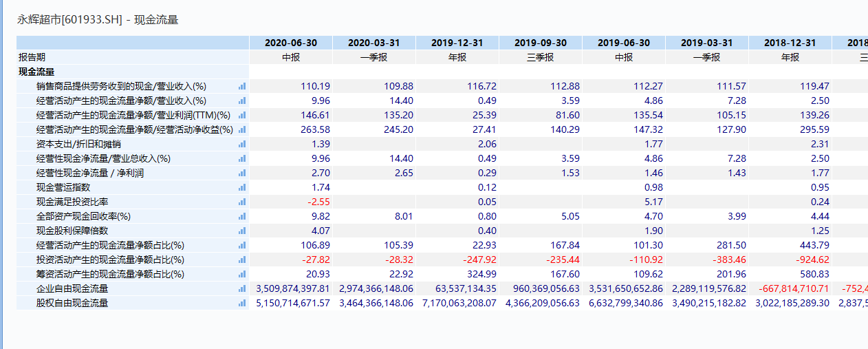
Task: Click the value 281.50
Action: [x=732, y=245]
